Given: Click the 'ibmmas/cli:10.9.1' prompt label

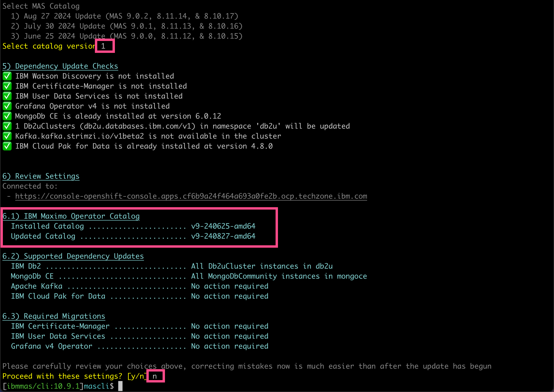Looking at the screenshot, I should (43, 386).
